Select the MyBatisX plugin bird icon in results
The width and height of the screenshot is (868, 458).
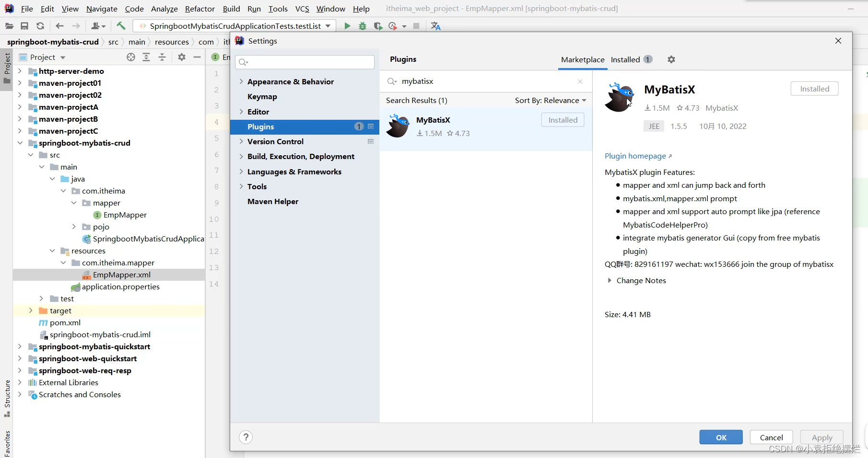tap(398, 126)
